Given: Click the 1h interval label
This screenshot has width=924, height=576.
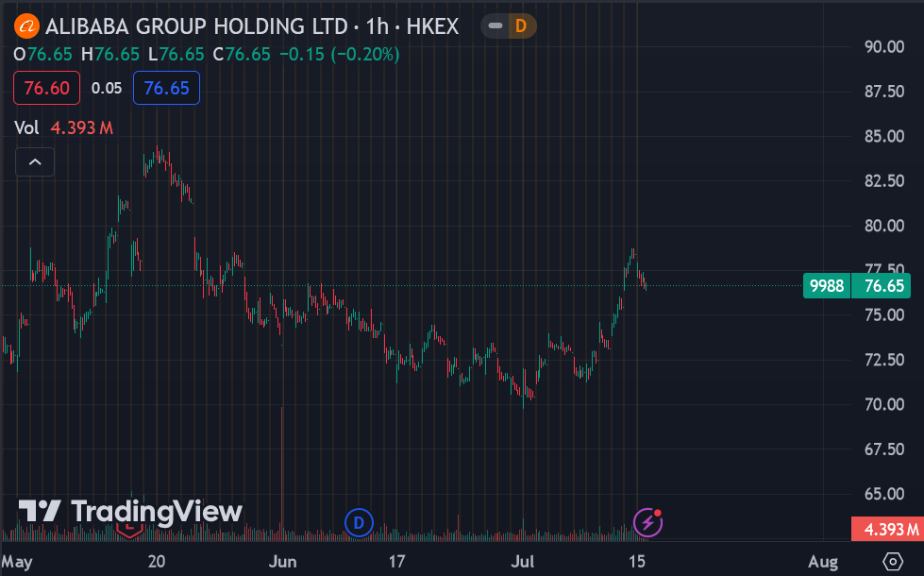Looking at the screenshot, I should (378, 26).
